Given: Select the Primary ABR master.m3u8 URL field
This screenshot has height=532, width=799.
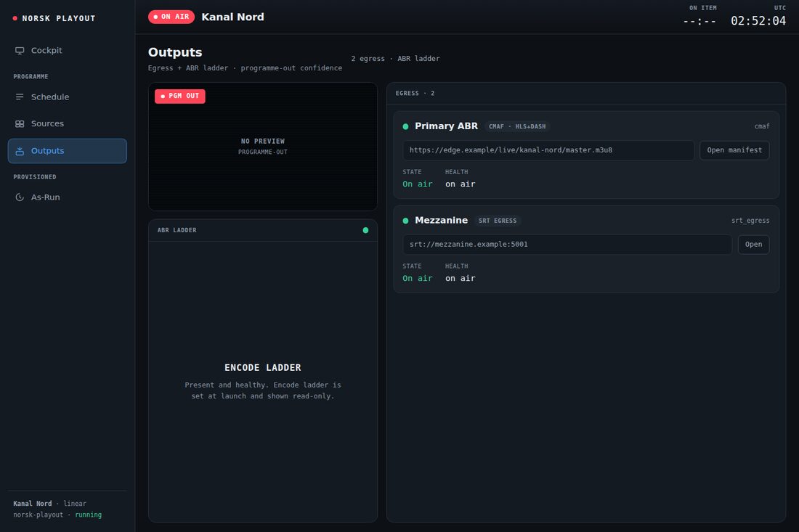Looking at the screenshot, I should point(548,150).
